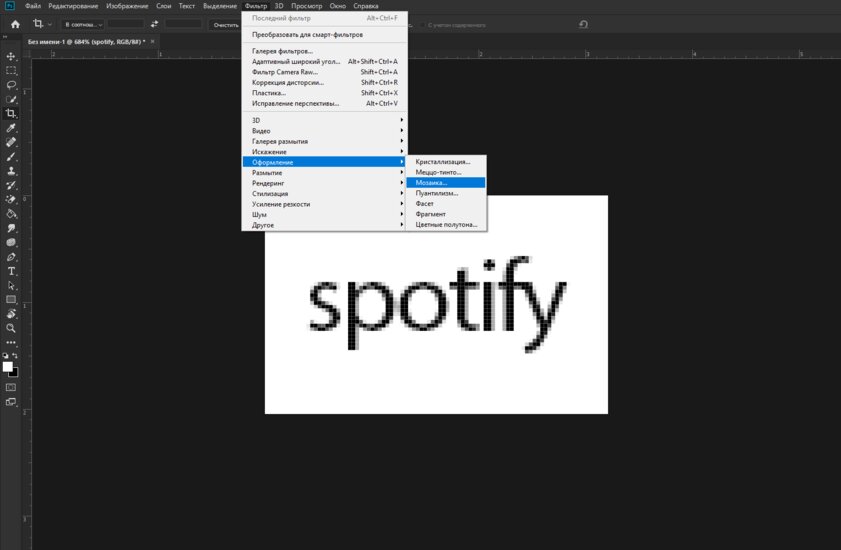Open the Просмотр menu
Viewport: 841px width, 550px height.
(306, 6)
